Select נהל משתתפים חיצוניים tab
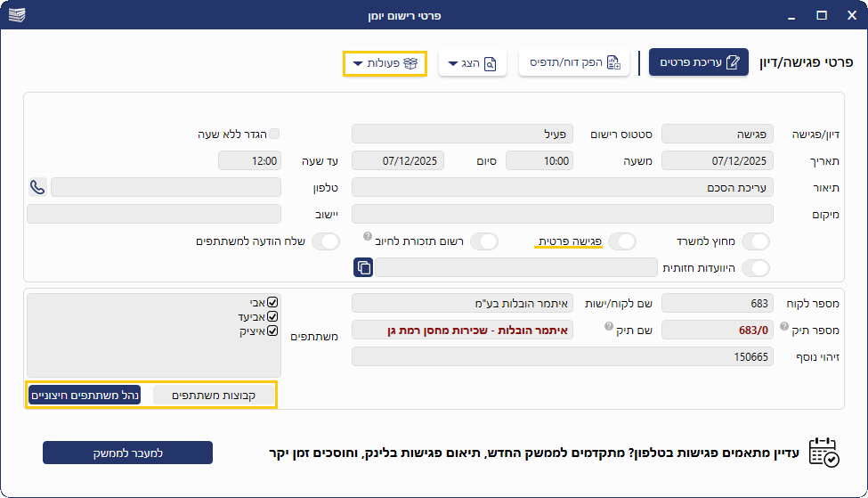Viewport: 868px width, 498px height. (x=85, y=395)
